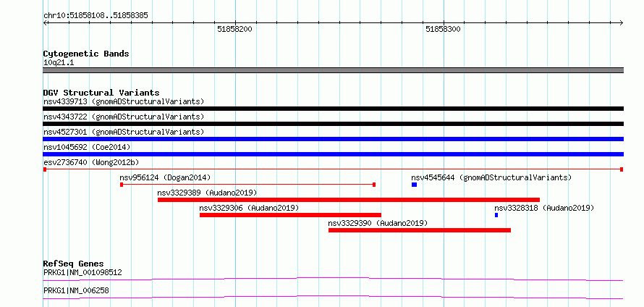The width and height of the screenshot is (644, 307).
Task: Select the red nsv3329389 variant bar
Action: (x=349, y=200)
